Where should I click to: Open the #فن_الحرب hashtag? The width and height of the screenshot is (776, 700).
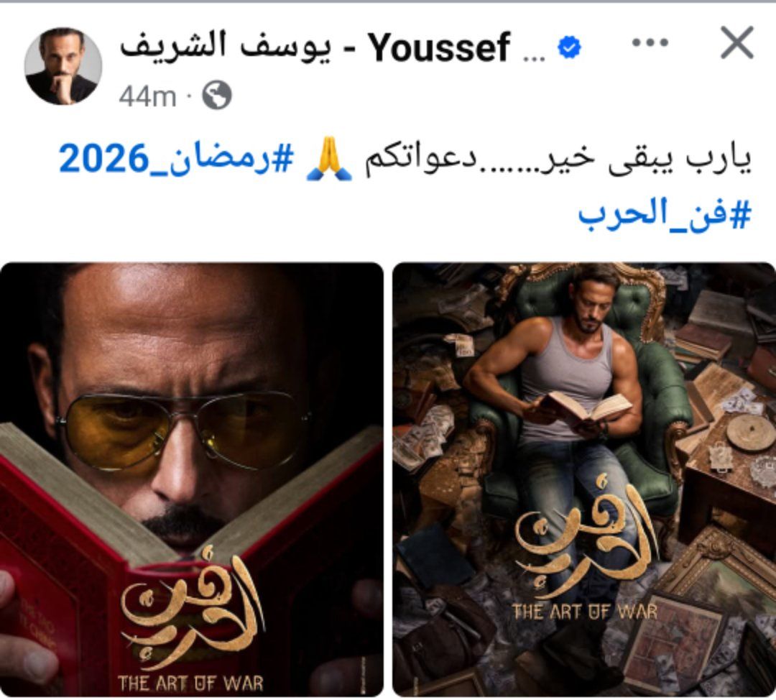click(665, 214)
